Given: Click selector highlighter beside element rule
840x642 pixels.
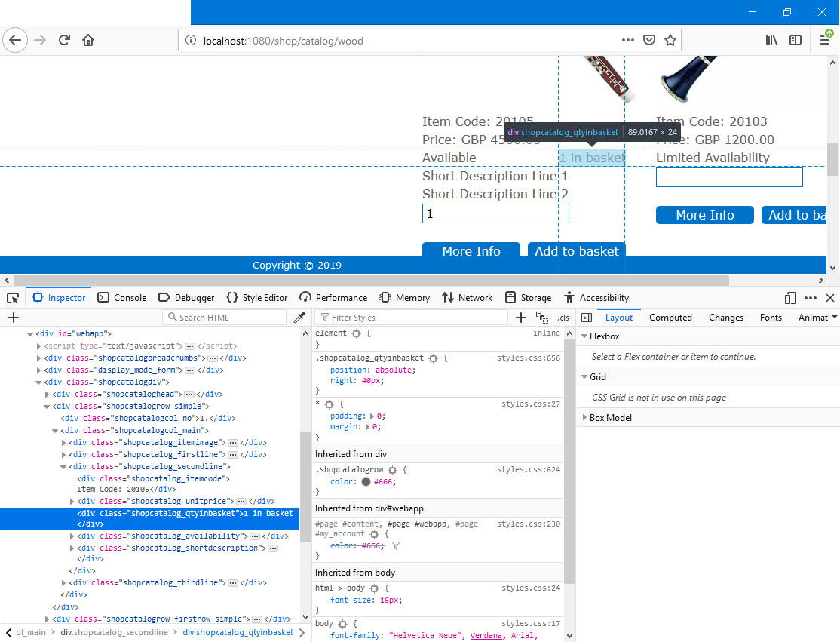Looking at the screenshot, I should click(x=356, y=333).
